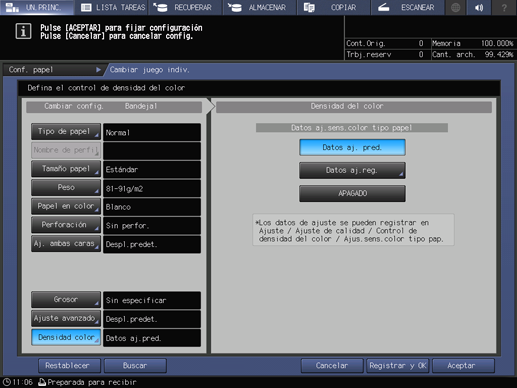Open the RECUPERAR tab
The width and height of the screenshot is (517, 388).
(x=185, y=7)
